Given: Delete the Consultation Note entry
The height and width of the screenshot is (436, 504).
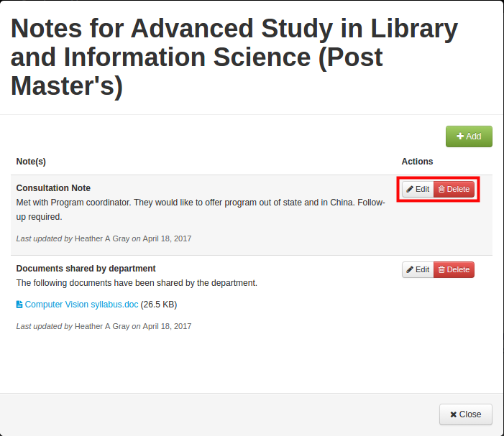Looking at the screenshot, I should 454,189.
